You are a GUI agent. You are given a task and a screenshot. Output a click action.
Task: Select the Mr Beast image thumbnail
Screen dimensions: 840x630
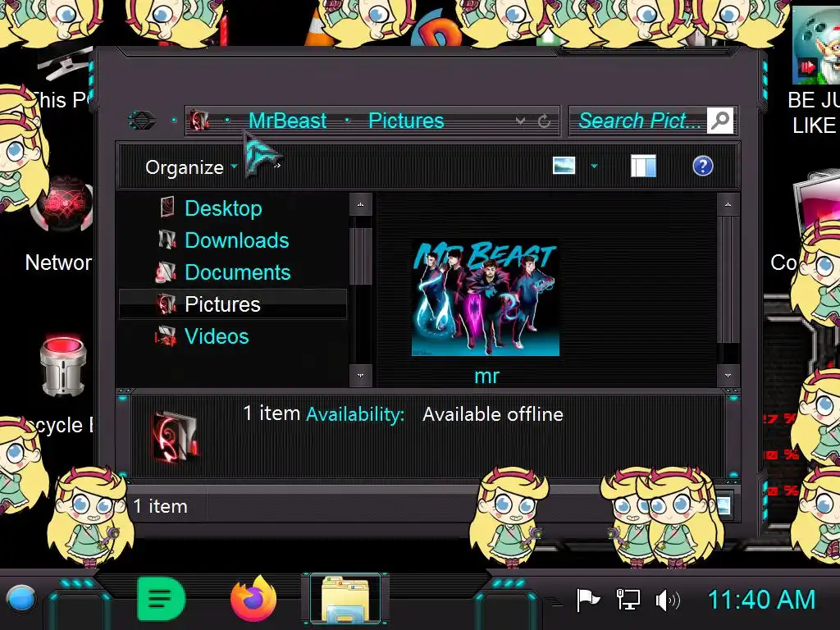coord(486,298)
